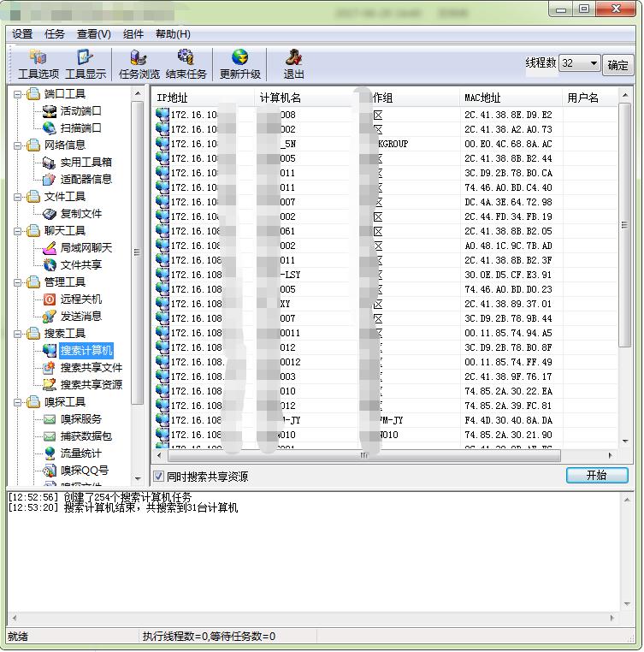Open the 查看(V) menu
Viewport: 644px width, 652px height.
(x=94, y=34)
